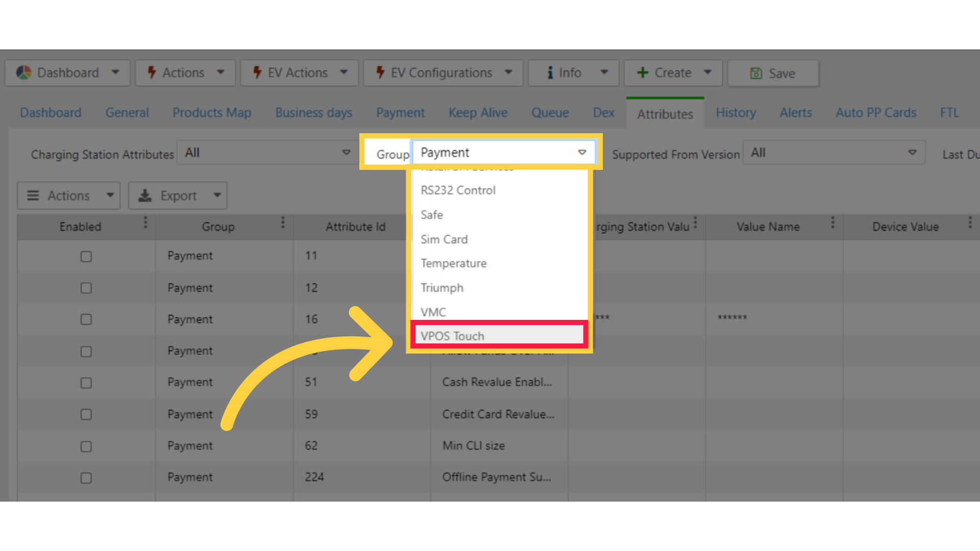Screen dimensions: 980x551
Task: Select Sim Card in Group list
Action: pyautogui.click(x=500, y=239)
